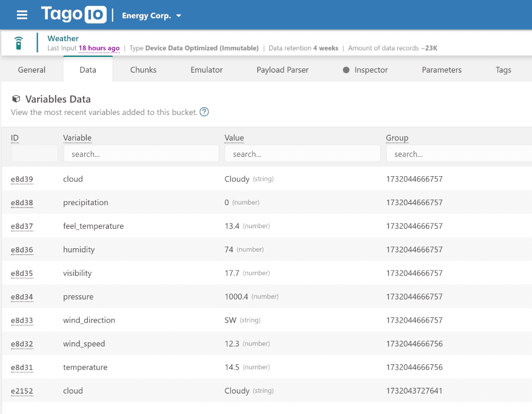Click the Variables Data cube icon
Image resolution: width=532 pixels, height=414 pixels.
pyautogui.click(x=16, y=99)
